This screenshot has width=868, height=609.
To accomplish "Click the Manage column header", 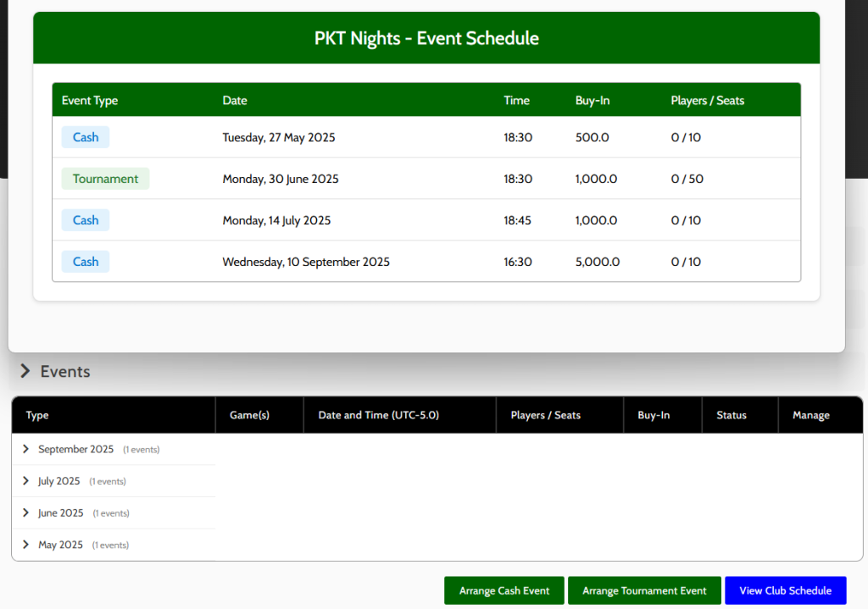I will pyautogui.click(x=810, y=415).
